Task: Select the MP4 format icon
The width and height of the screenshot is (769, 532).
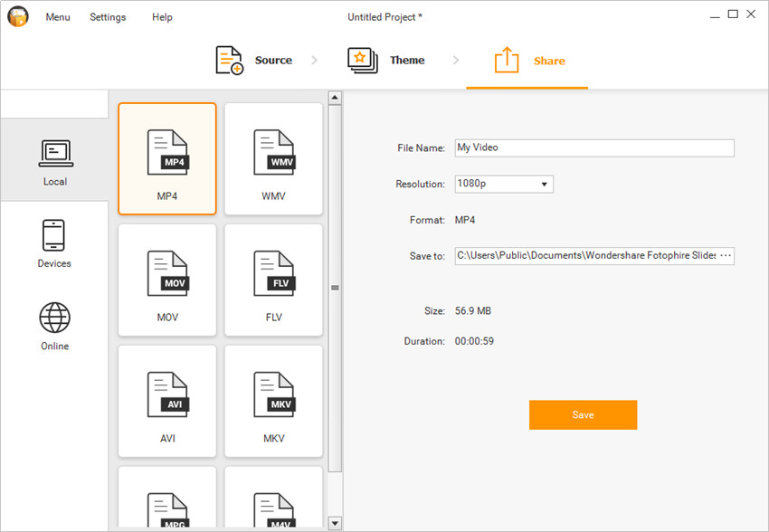Action: click(167, 158)
